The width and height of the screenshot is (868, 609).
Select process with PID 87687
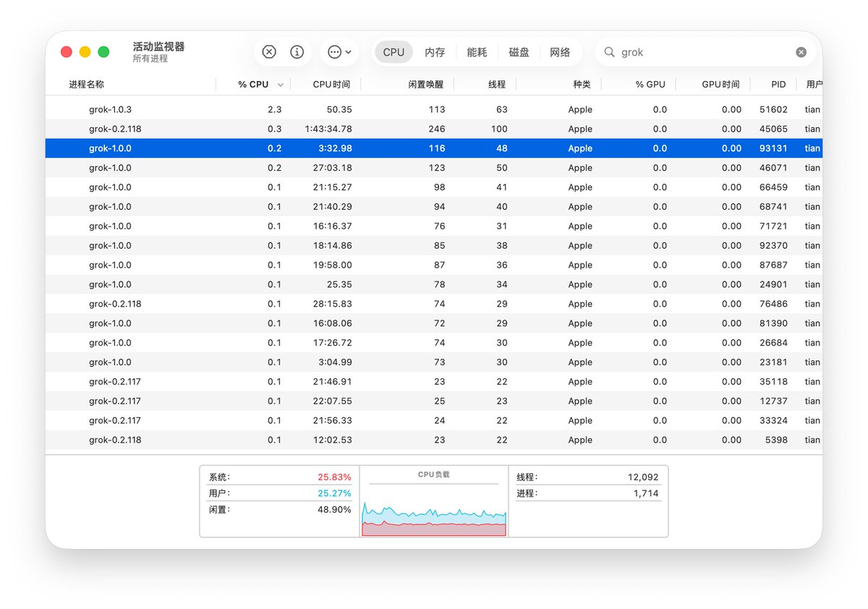434,265
